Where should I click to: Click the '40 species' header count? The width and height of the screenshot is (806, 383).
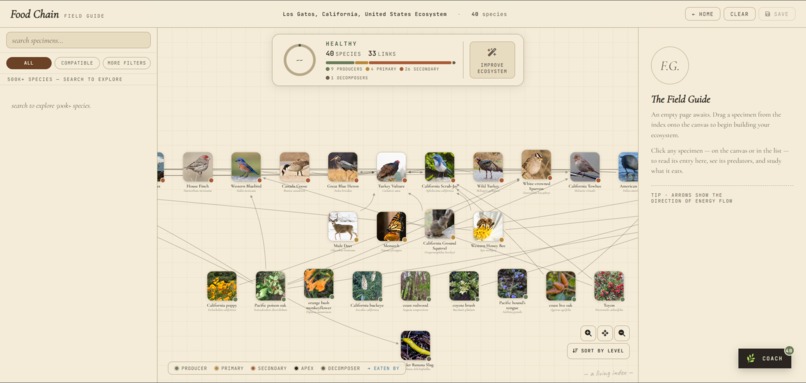coord(489,14)
